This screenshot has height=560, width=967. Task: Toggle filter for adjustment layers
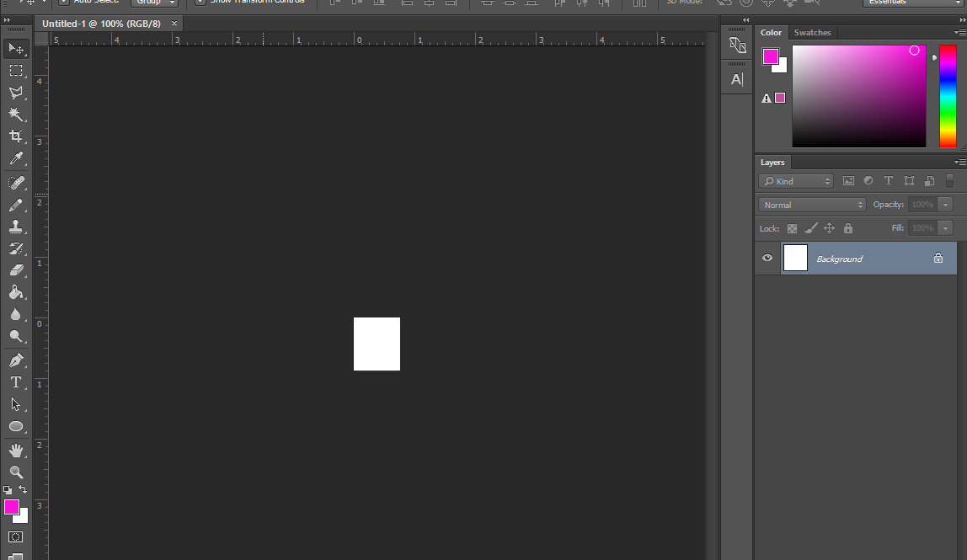(868, 181)
